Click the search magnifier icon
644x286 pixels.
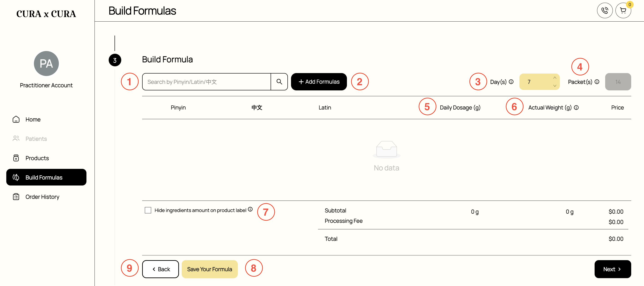point(279,82)
